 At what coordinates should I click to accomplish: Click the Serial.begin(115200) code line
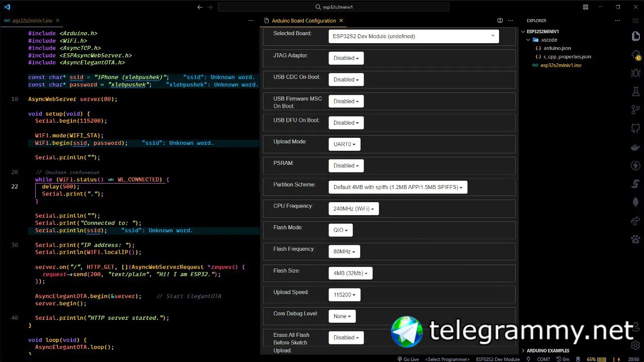[x=71, y=121]
